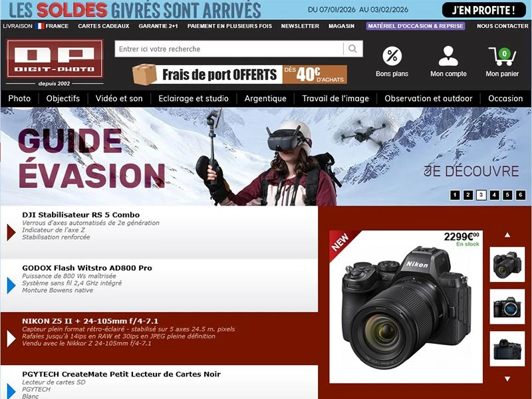Click the green cart items counter badge
532x399 pixels.
504,53
